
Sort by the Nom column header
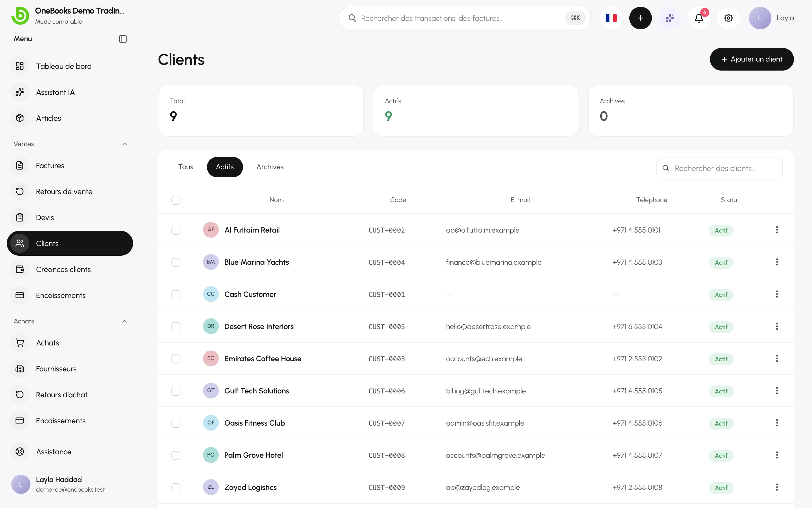(x=277, y=200)
